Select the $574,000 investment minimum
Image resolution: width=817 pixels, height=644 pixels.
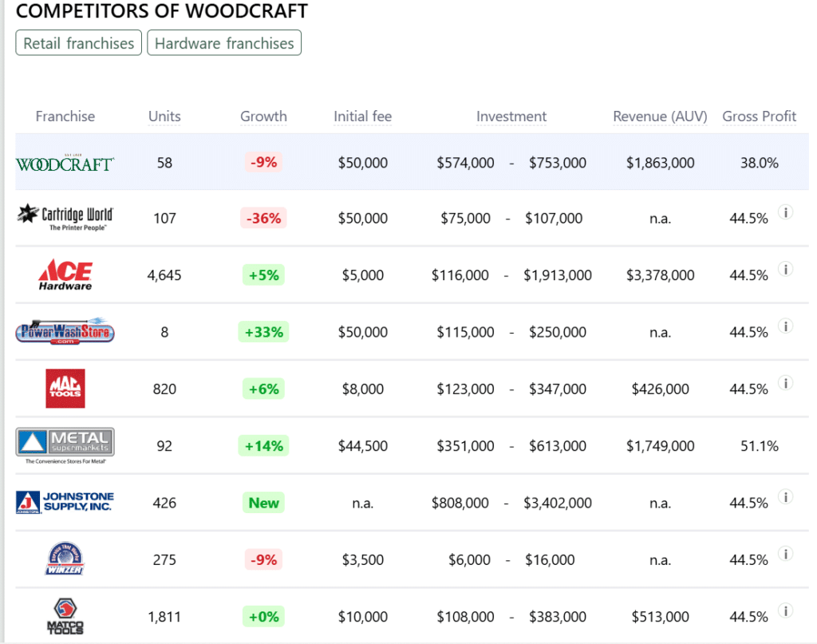465,163
